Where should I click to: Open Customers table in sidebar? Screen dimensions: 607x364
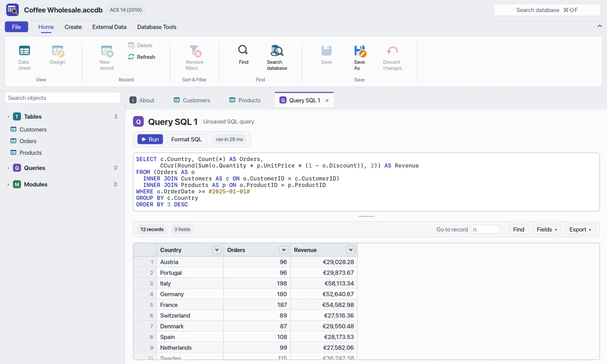coord(33,130)
